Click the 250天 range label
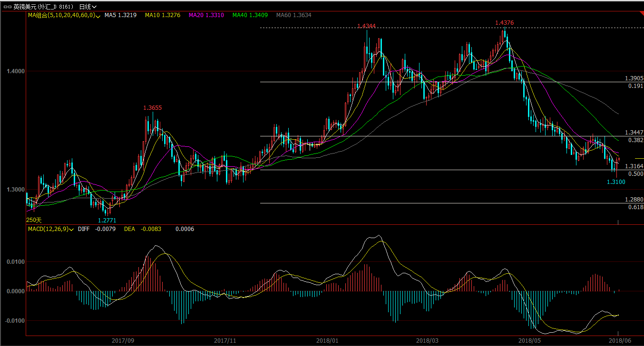The width and height of the screenshot is (644, 346). click(x=34, y=220)
